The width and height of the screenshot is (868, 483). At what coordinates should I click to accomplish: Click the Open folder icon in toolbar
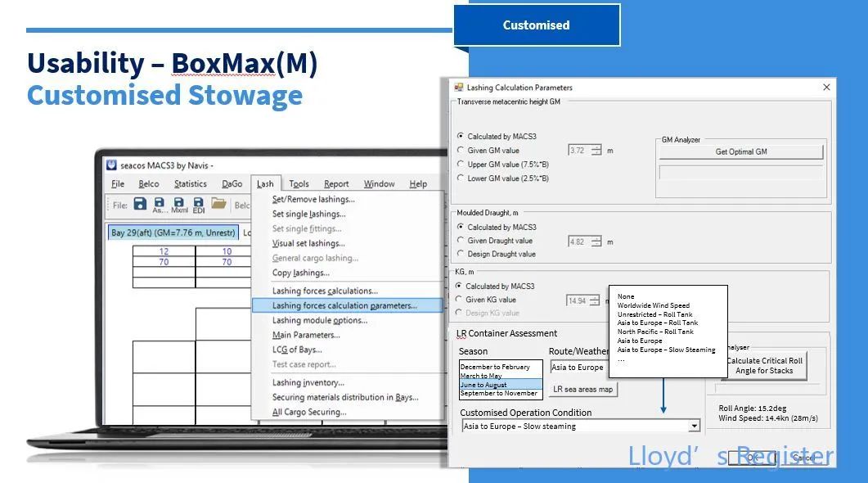point(218,204)
